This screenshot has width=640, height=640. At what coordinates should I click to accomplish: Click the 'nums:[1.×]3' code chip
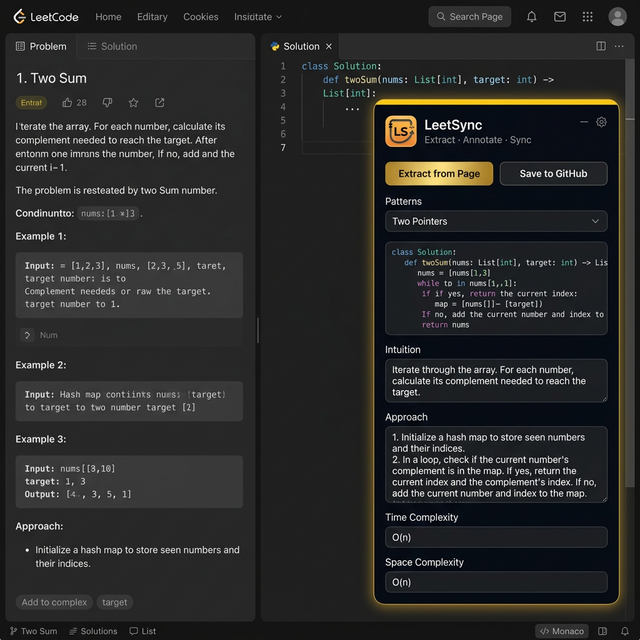(x=108, y=213)
